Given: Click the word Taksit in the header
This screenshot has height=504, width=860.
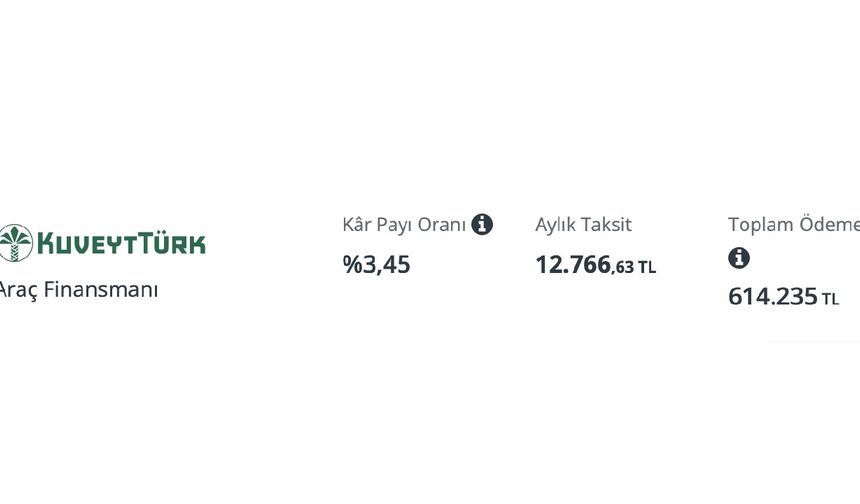Looking at the screenshot, I should point(608,225).
